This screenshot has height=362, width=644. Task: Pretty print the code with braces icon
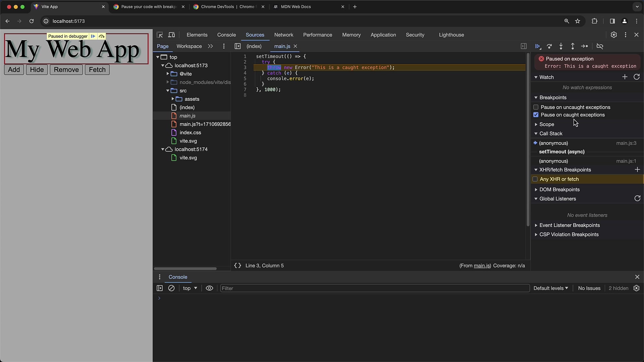(x=237, y=265)
